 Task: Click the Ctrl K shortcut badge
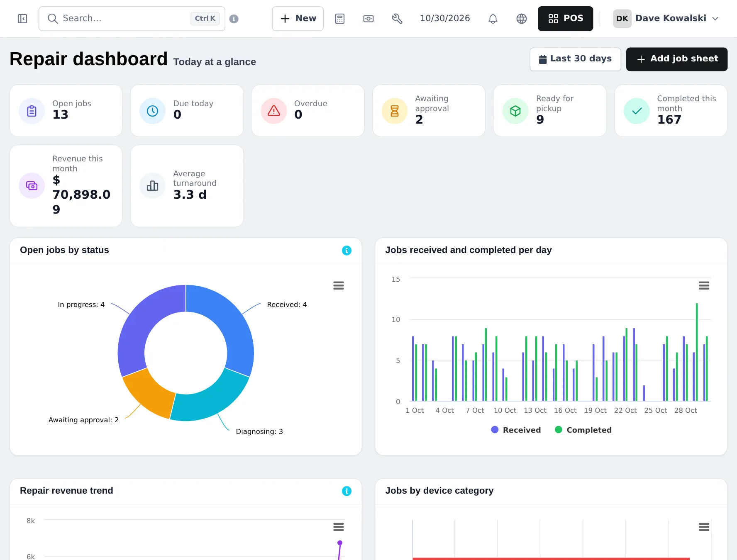[x=205, y=18]
